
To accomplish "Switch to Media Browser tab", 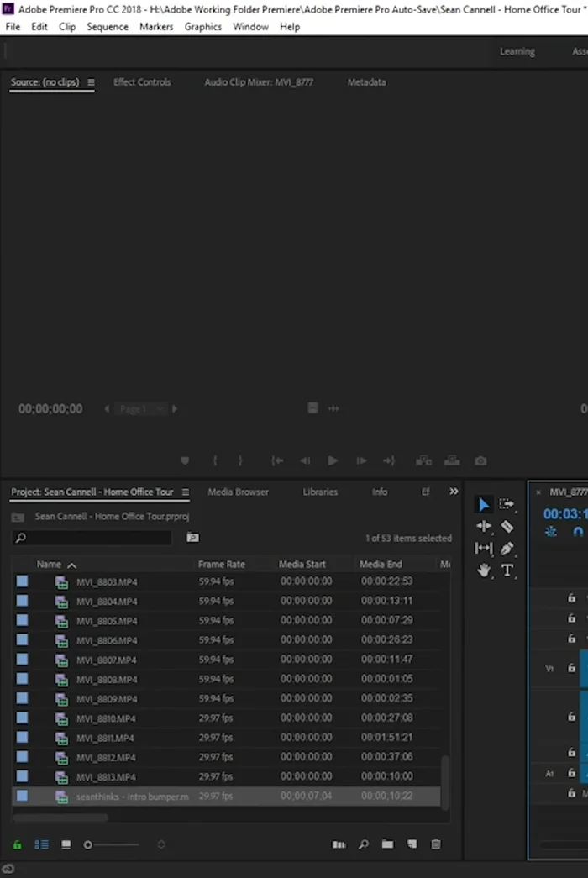I will 238,492.
